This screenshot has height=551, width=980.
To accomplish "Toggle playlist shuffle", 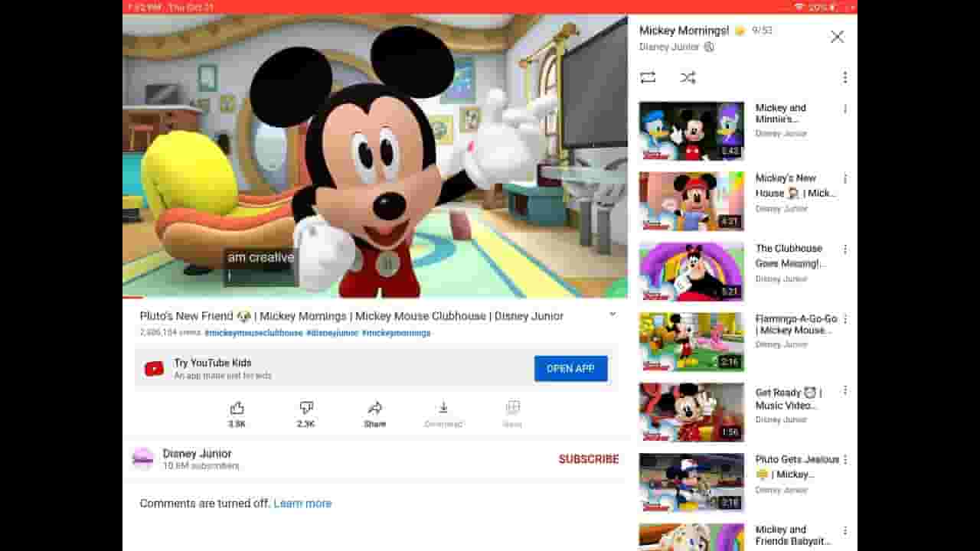I will (688, 77).
